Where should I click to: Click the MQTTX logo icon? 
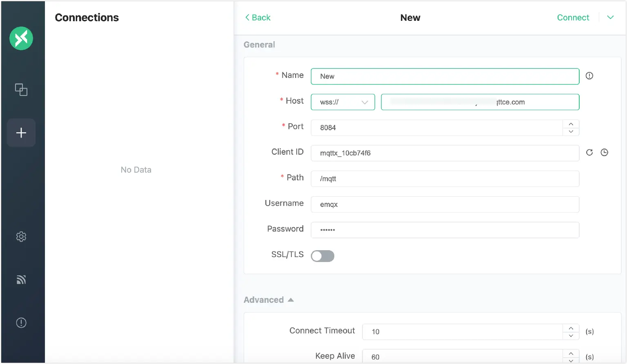click(21, 38)
